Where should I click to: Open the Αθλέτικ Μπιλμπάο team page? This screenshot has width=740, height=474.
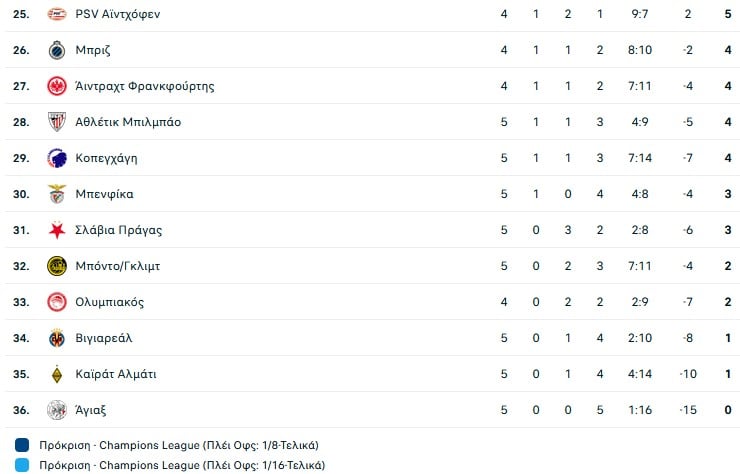(128, 123)
